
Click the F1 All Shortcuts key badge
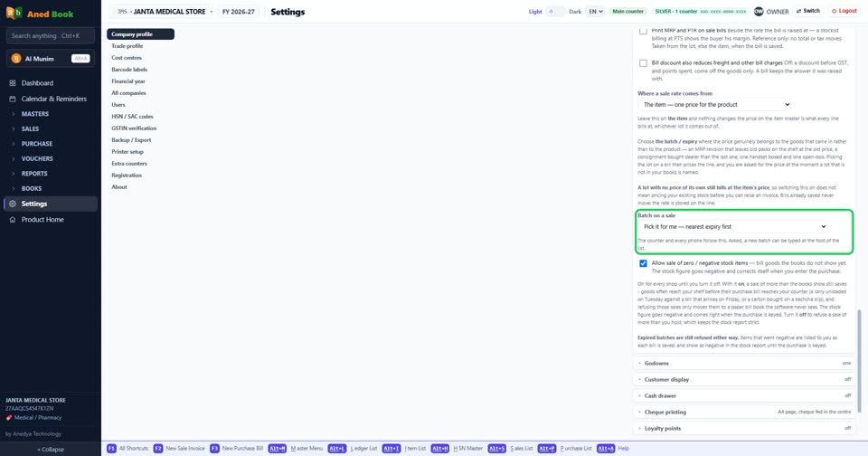tap(111, 448)
